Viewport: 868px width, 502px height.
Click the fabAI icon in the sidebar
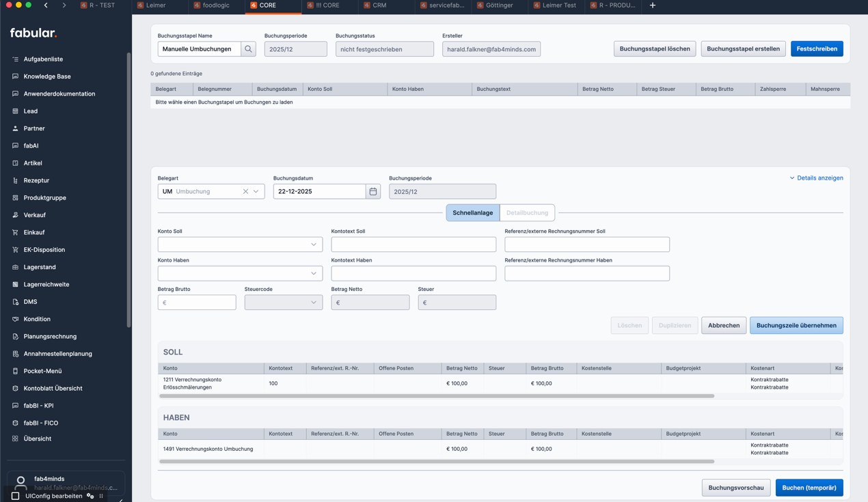coord(15,145)
